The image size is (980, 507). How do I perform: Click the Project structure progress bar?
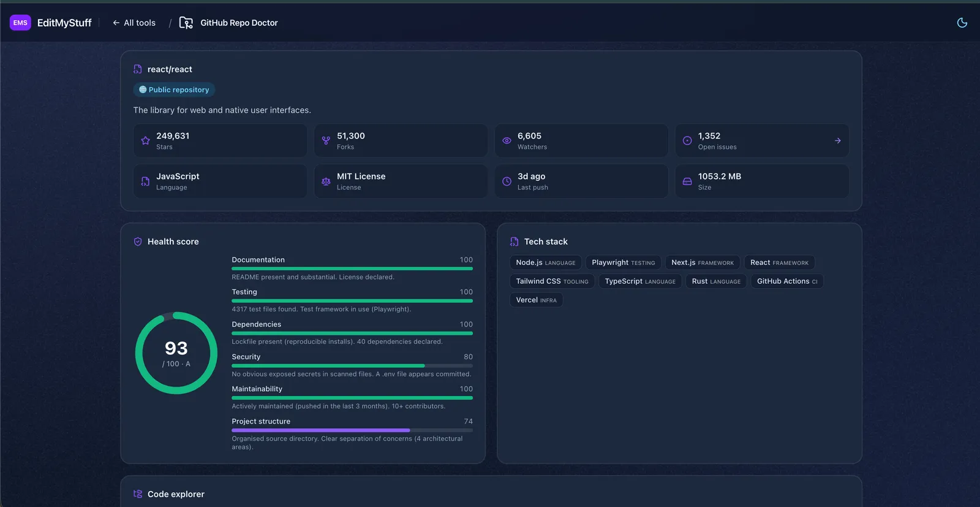pos(352,430)
